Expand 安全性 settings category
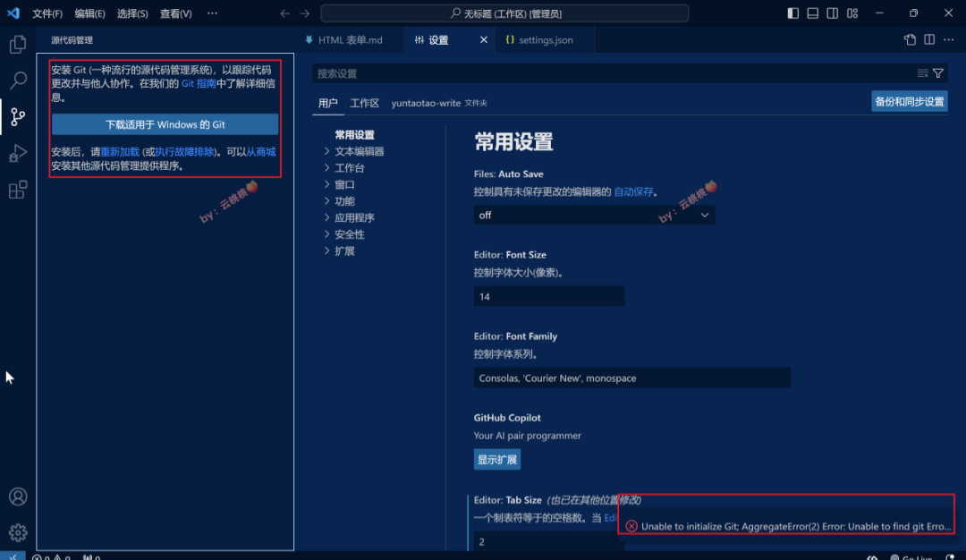 (344, 234)
